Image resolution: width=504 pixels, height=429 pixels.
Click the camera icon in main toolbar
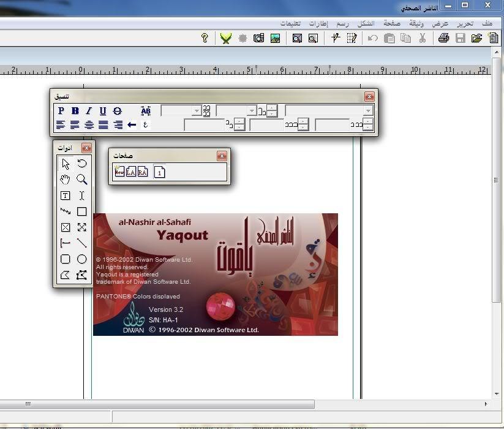pyautogui.click(x=258, y=38)
